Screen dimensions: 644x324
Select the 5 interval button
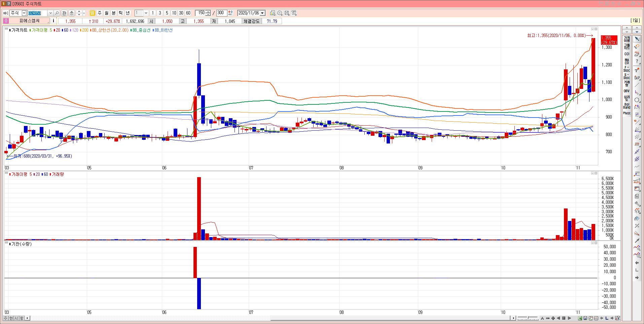pos(167,13)
